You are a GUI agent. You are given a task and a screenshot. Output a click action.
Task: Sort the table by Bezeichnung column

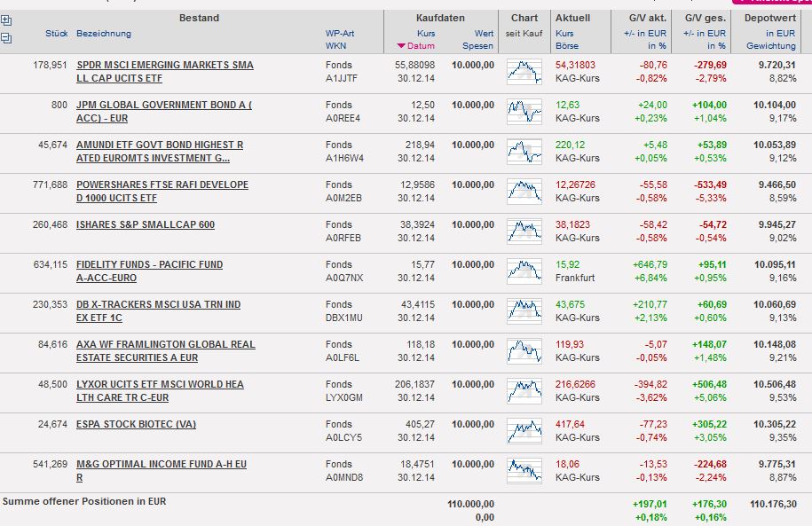pos(104,34)
